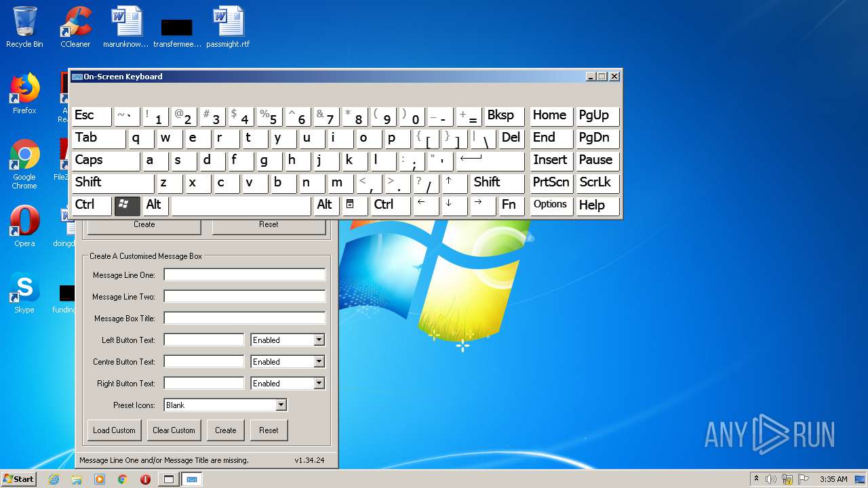Launch Google Chrome from the desktop

(x=24, y=164)
